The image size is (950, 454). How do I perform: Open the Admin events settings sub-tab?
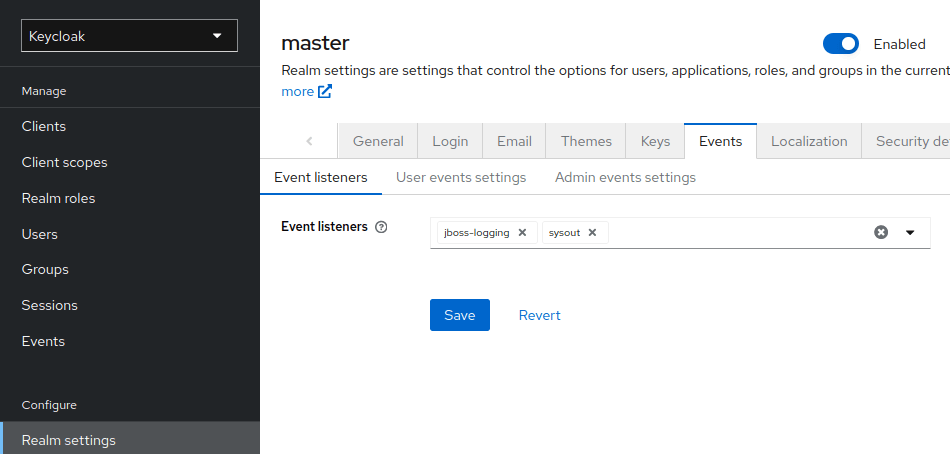click(625, 178)
